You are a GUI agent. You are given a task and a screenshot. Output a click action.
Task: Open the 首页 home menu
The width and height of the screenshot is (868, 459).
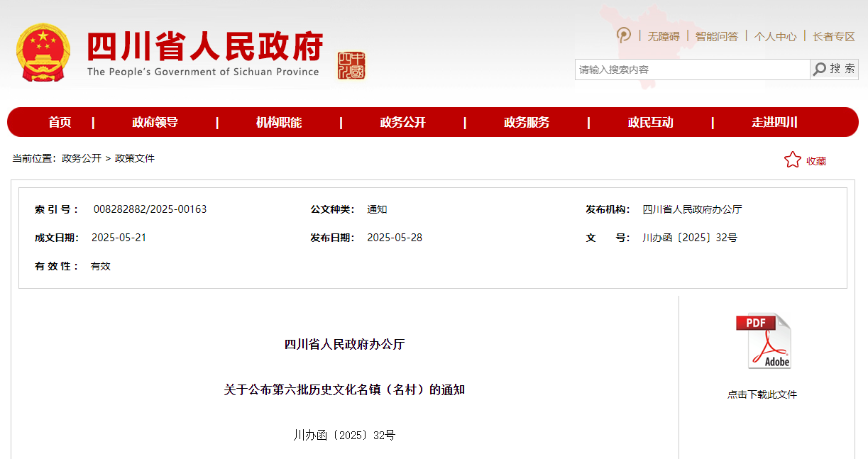(60, 122)
